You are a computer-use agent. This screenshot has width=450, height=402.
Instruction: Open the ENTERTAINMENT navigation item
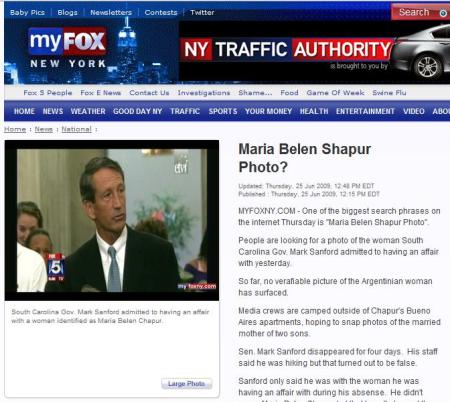pyautogui.click(x=365, y=111)
